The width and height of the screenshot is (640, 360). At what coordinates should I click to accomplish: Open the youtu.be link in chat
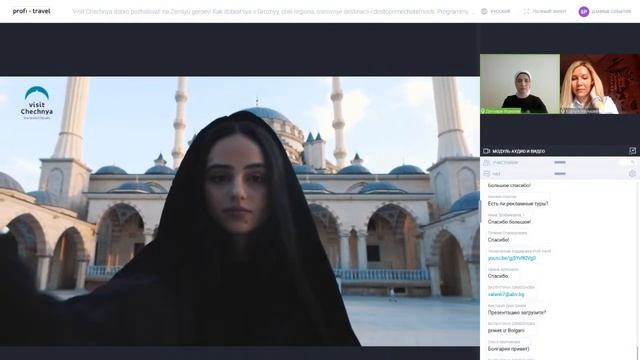(512, 258)
